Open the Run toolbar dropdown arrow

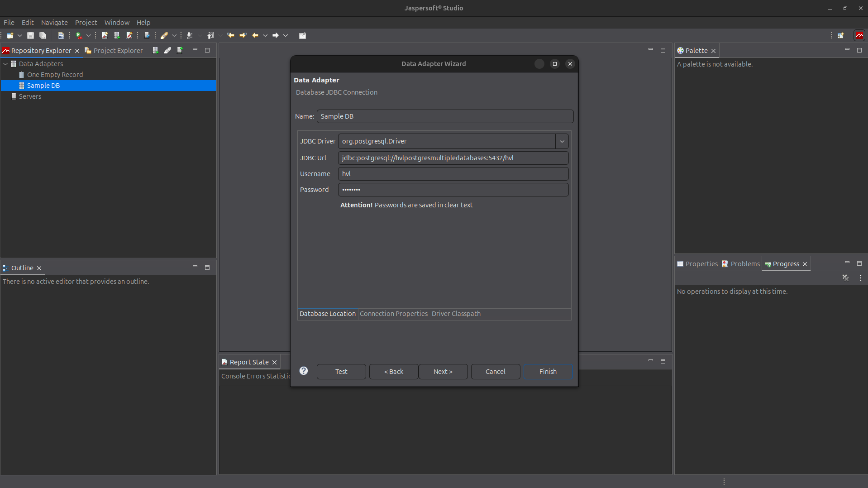[89, 35]
